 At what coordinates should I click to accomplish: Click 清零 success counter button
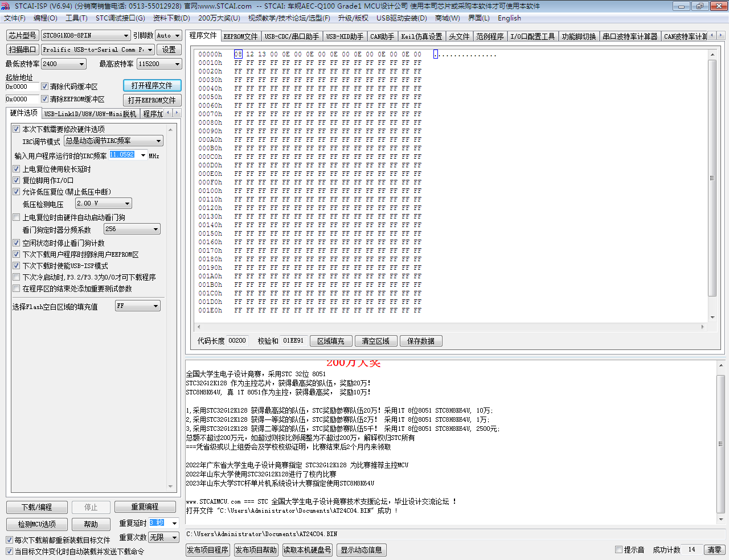[x=714, y=550]
